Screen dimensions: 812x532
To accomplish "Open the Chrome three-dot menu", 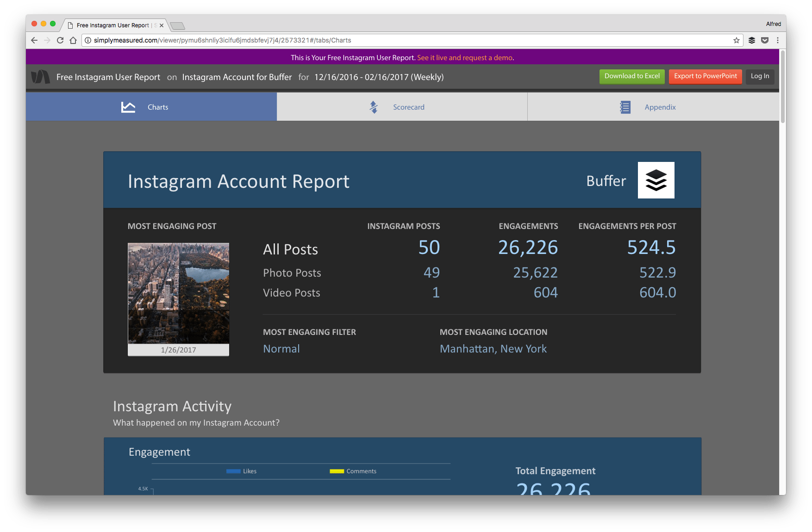I will click(x=778, y=40).
